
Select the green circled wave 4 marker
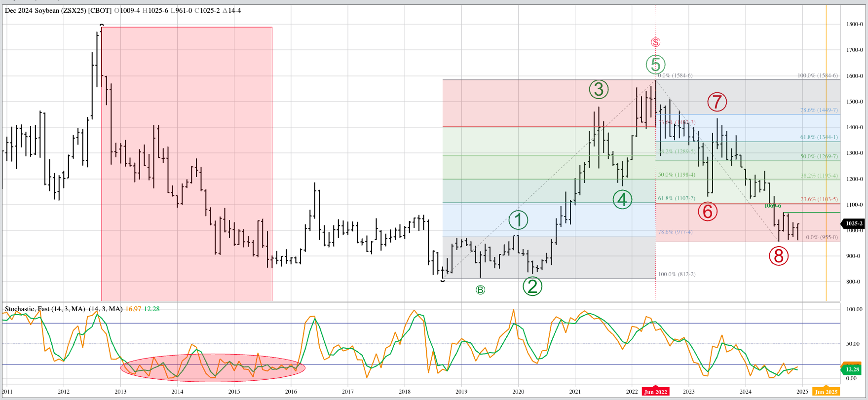click(x=622, y=199)
